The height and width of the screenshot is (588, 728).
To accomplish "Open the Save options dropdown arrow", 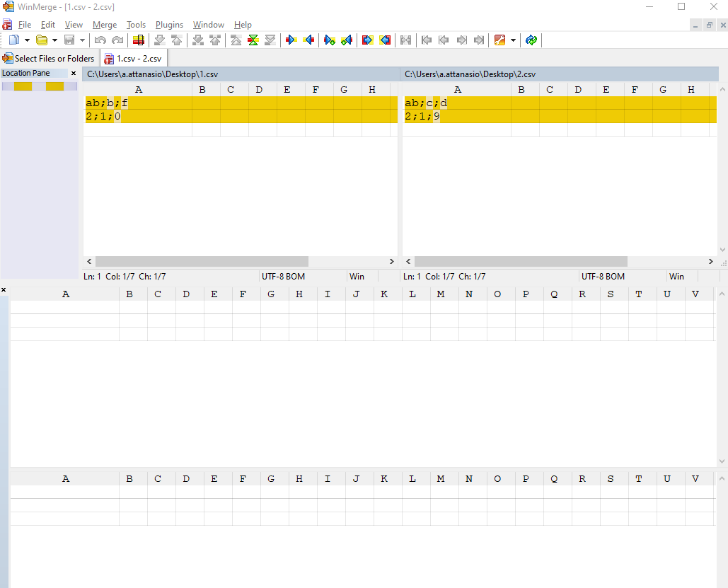I will [x=83, y=40].
